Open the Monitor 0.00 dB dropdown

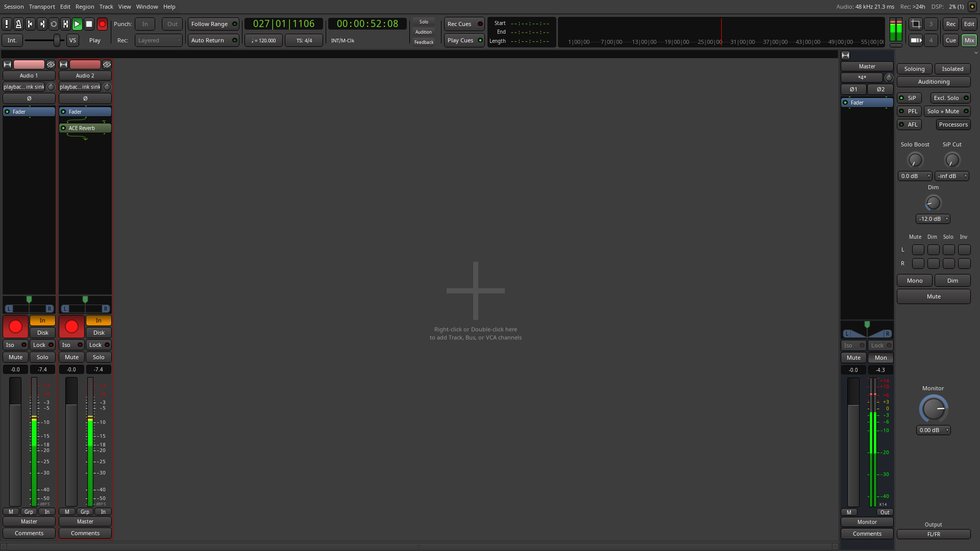[933, 430]
